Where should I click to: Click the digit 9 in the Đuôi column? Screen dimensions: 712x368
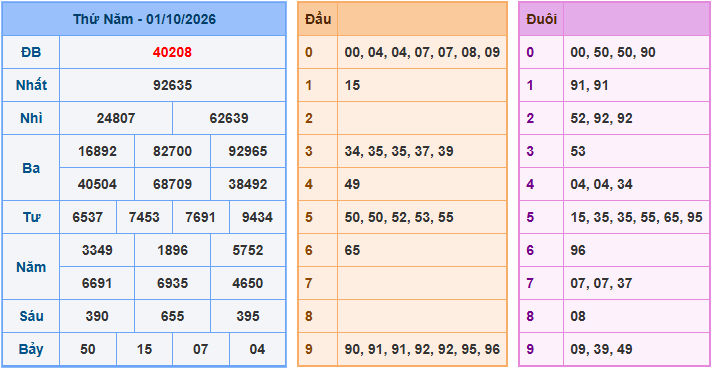(x=530, y=349)
